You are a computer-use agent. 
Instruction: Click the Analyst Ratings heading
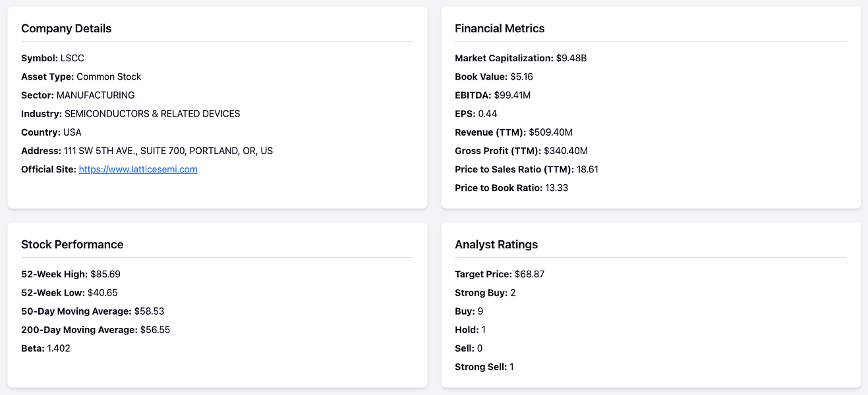point(496,244)
